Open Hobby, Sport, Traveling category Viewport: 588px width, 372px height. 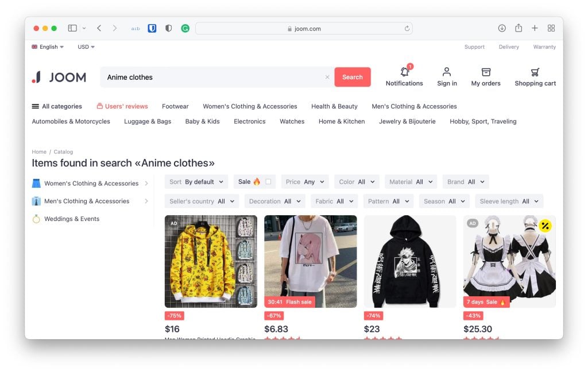pyautogui.click(x=482, y=122)
